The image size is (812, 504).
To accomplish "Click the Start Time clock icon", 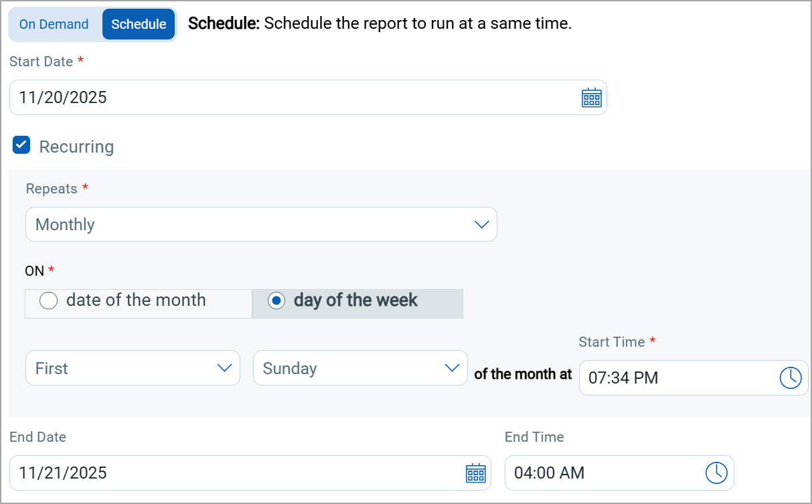I will (791, 378).
